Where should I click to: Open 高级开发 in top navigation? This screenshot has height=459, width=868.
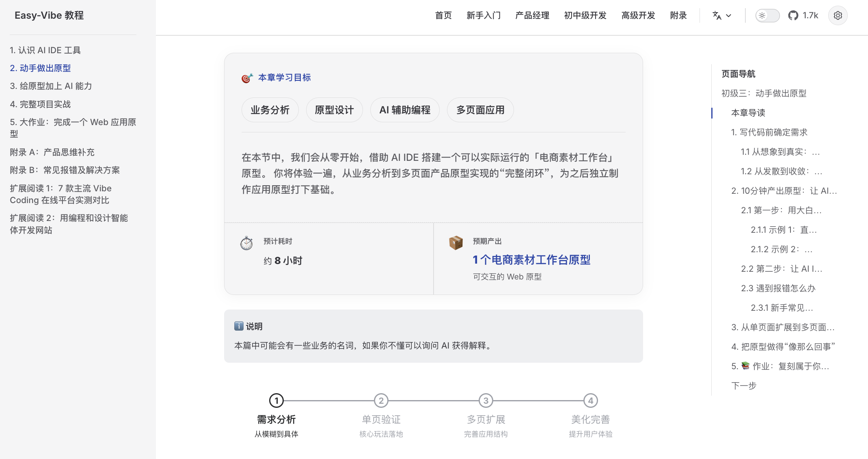(638, 15)
